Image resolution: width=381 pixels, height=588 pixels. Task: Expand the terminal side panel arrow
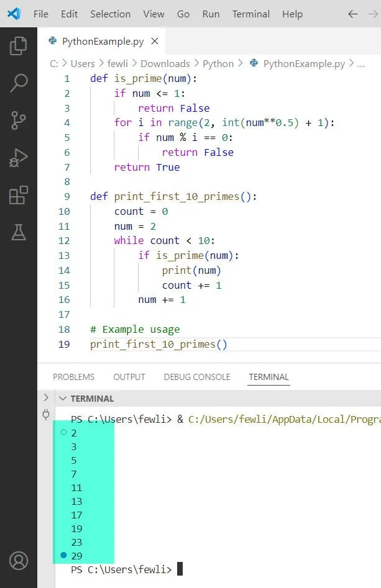(45, 397)
